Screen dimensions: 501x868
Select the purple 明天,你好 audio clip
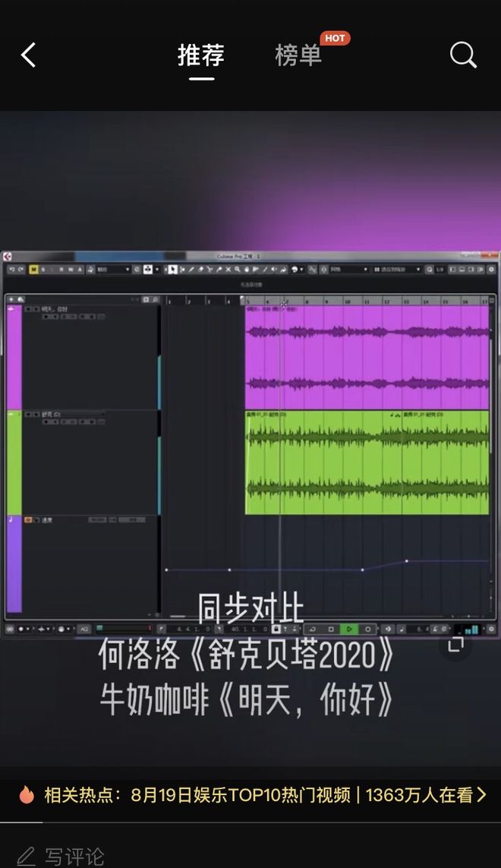tap(367, 357)
